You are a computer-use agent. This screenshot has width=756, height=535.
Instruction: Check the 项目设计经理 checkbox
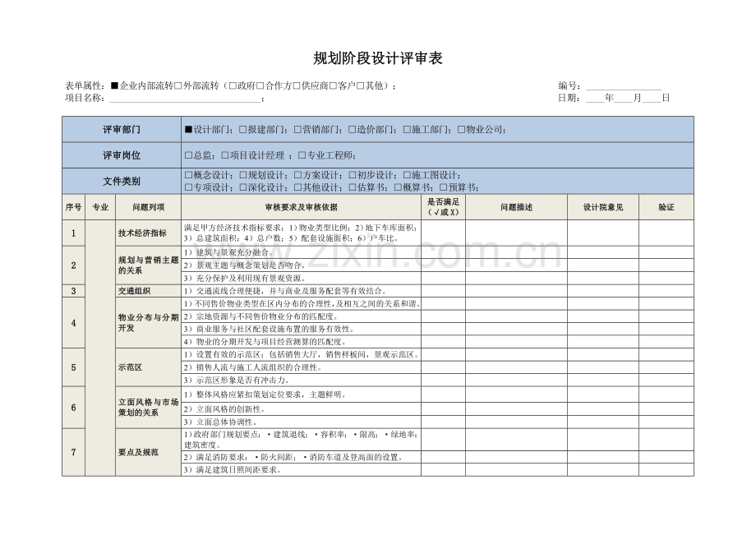[225, 155]
